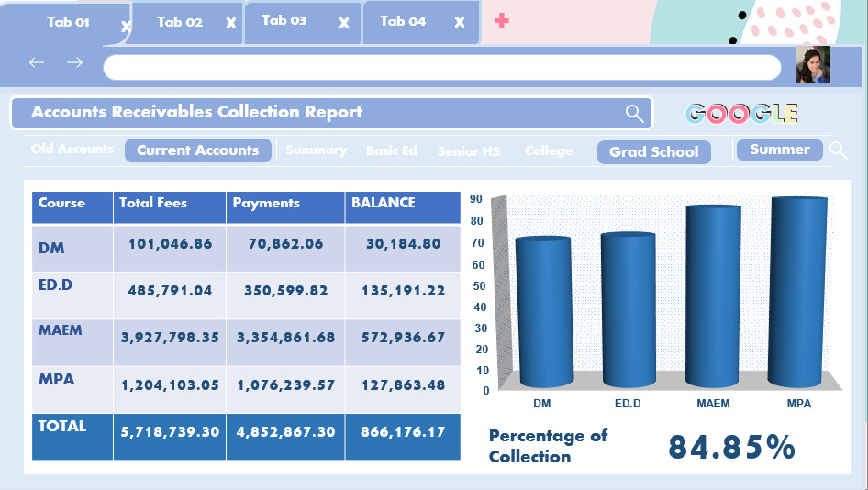
Task: Click the DM cylinder bar in chart
Action: tap(543, 312)
